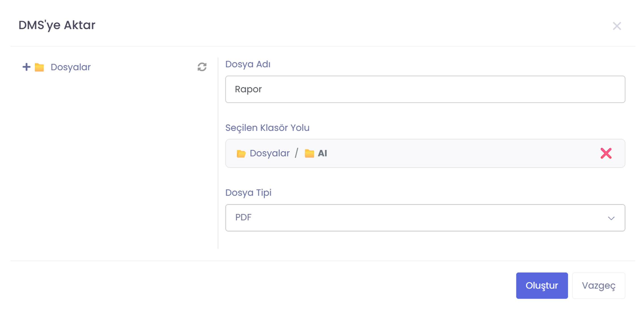Expand the Dosyalar tree with plus icon

pos(26,67)
